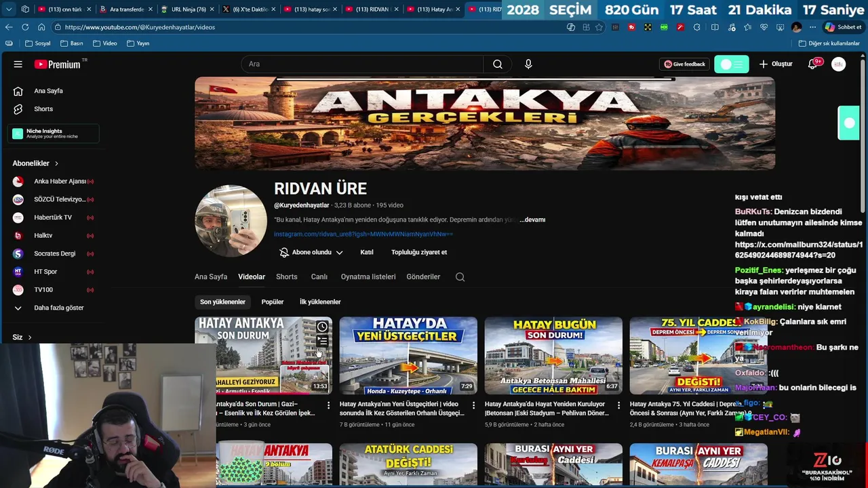
Task: Expand channel description ...devamı
Action: click(532, 220)
